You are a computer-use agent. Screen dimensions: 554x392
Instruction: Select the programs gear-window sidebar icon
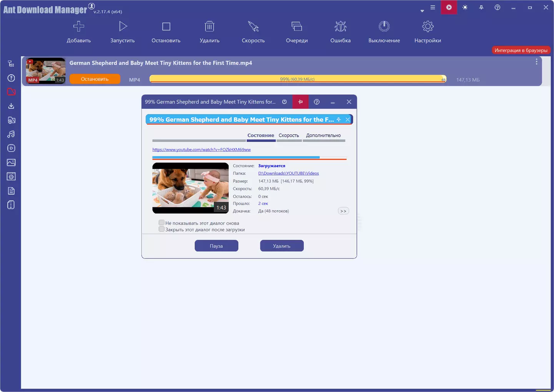point(11,177)
